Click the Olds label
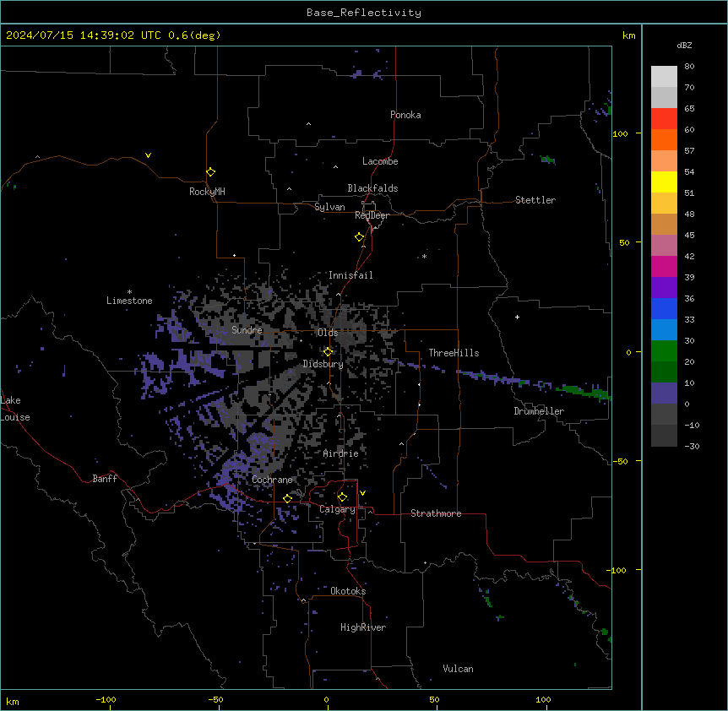This screenshot has width=728, height=711. pos(328,333)
